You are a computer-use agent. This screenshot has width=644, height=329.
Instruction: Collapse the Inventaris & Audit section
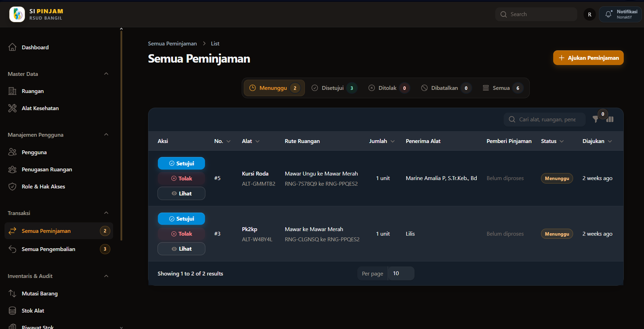click(106, 276)
